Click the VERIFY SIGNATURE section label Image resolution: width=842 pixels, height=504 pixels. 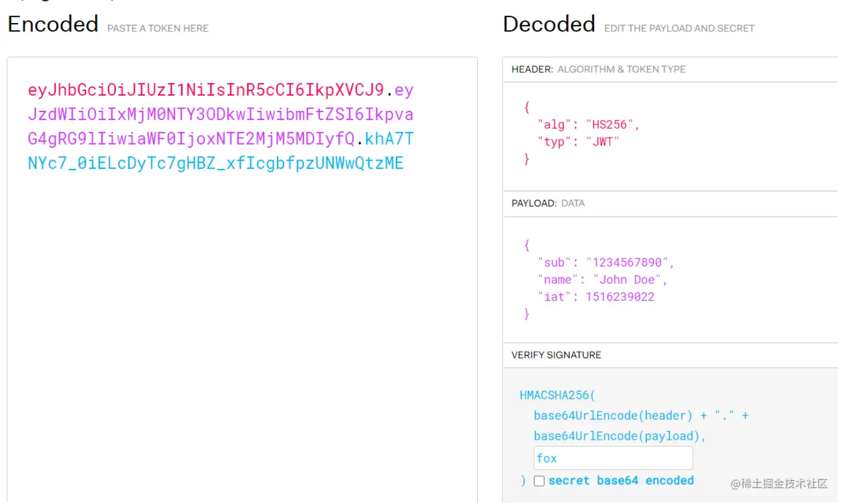[x=556, y=355]
